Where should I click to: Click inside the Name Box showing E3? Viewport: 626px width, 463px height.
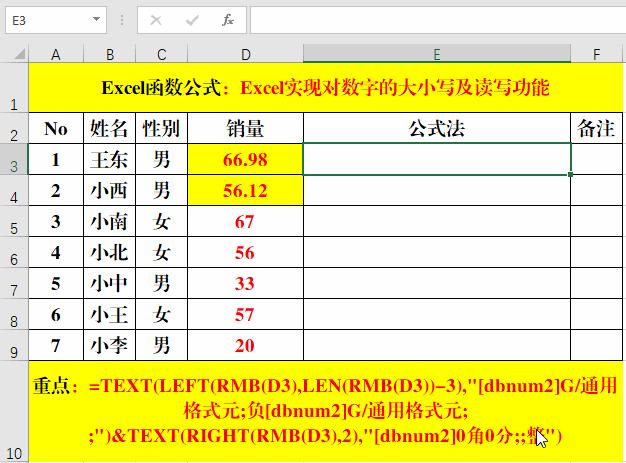point(48,20)
